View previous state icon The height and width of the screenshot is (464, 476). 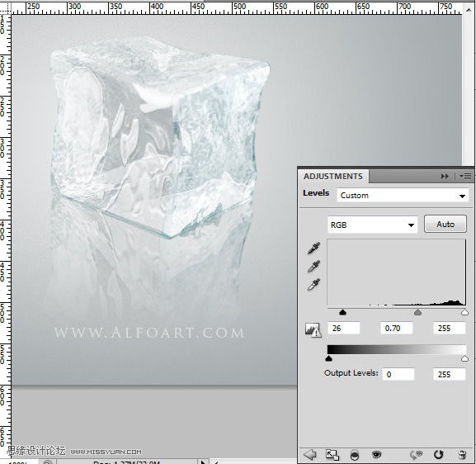[417, 455]
